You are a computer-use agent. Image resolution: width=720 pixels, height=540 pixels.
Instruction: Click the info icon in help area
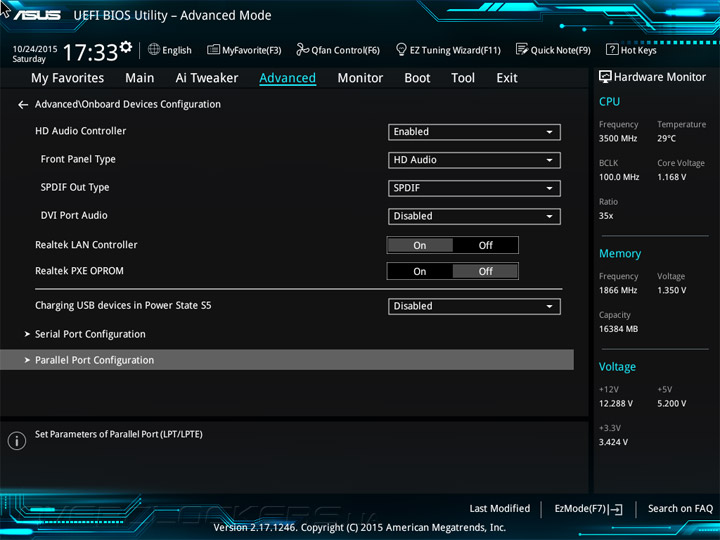pyautogui.click(x=17, y=441)
